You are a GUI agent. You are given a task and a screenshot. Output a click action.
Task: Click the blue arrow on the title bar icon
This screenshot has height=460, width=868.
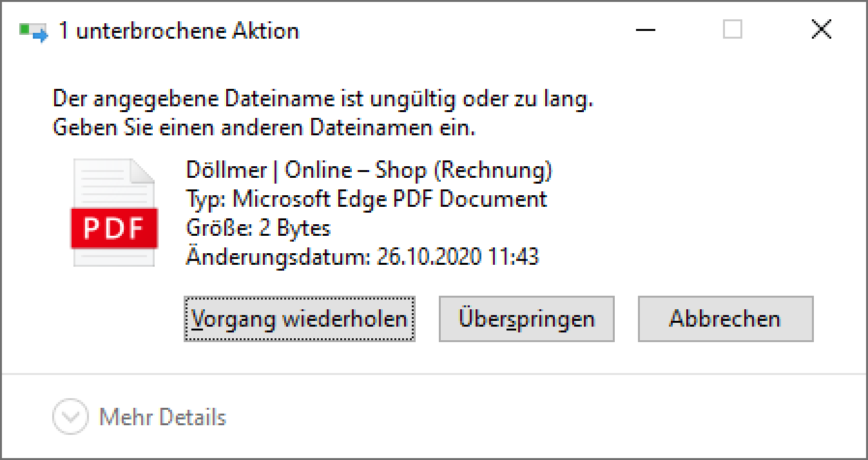(x=41, y=35)
